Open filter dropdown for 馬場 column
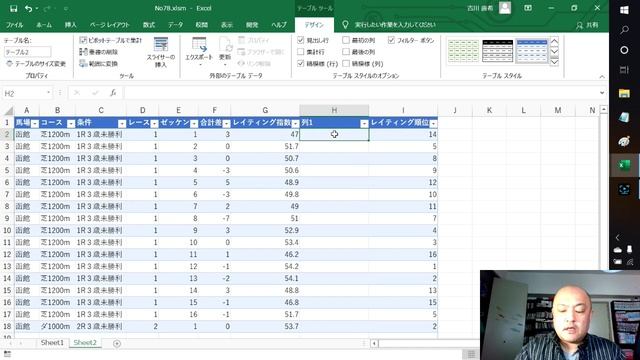This screenshot has width=640, height=360. coord(35,123)
